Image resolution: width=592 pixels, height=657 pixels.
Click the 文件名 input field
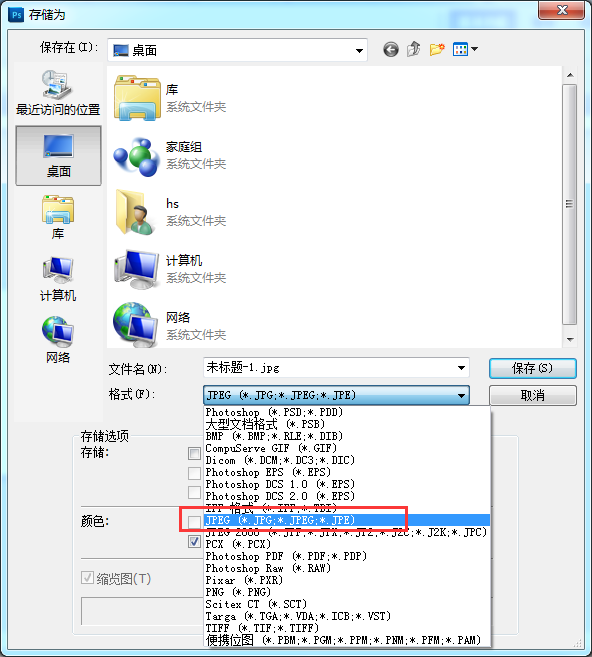pyautogui.click(x=336, y=368)
